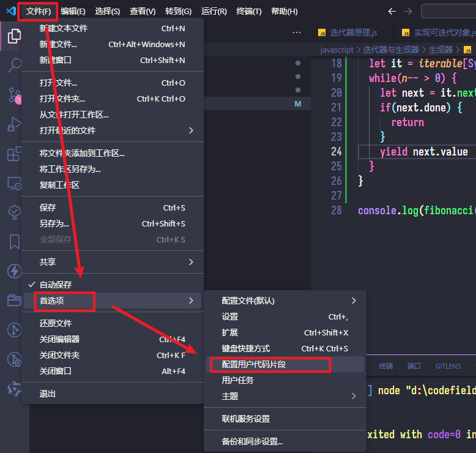Toggle the 自动保存 auto save option

55,285
